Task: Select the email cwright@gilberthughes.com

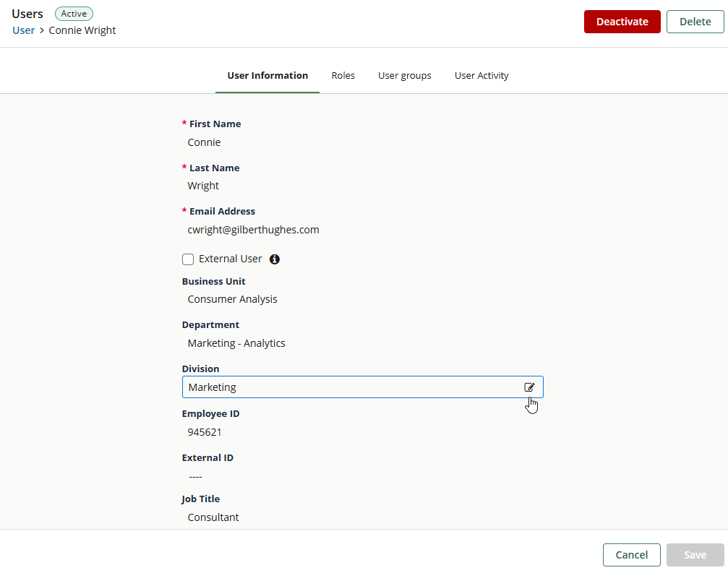Action: click(253, 230)
